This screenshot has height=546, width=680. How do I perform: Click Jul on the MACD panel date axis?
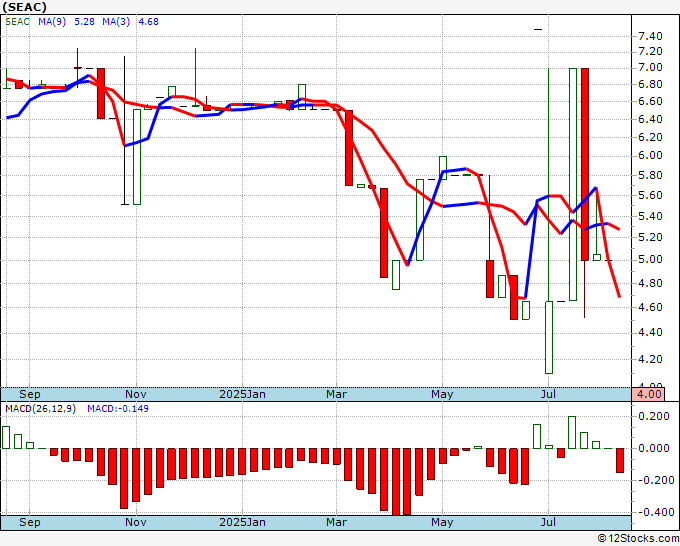[x=549, y=522]
